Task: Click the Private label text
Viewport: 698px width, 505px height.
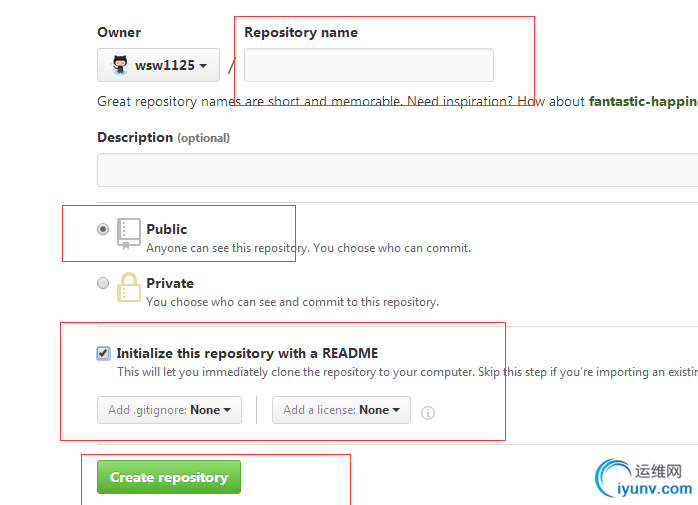Action: tap(170, 283)
